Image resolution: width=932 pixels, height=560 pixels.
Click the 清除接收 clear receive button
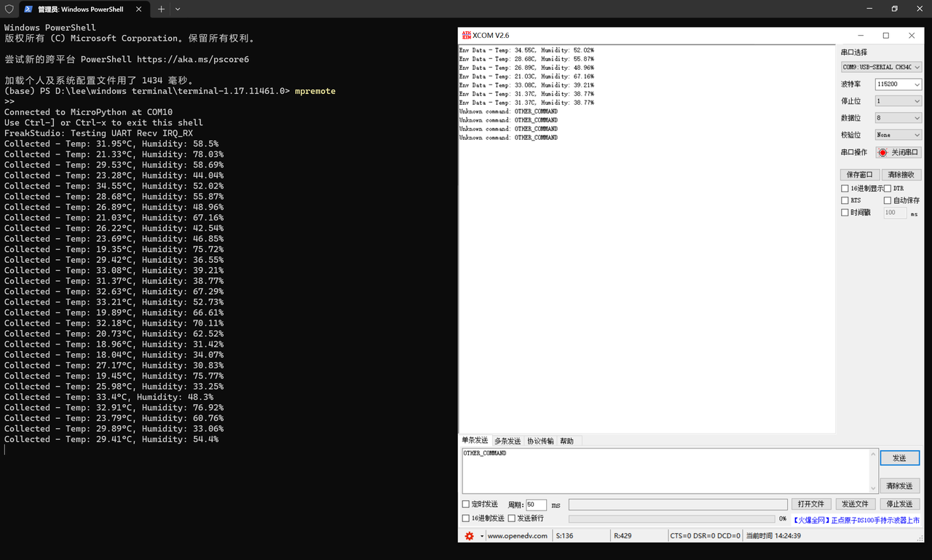[901, 175]
